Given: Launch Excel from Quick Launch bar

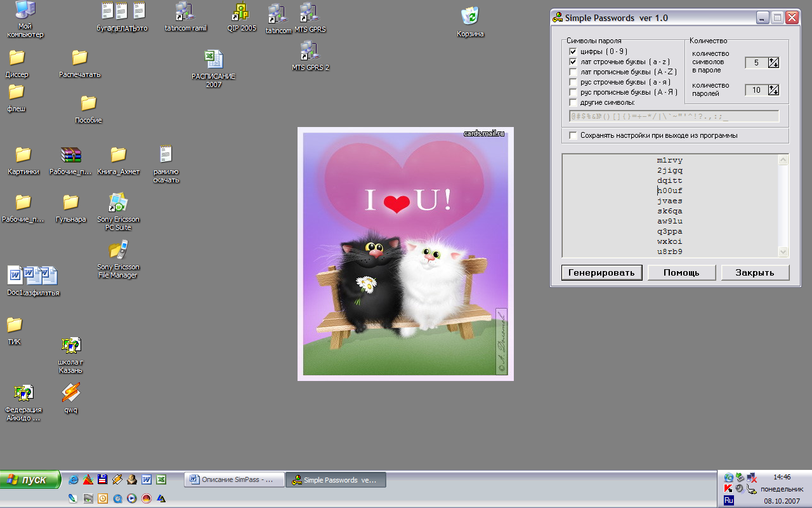Looking at the screenshot, I should click(x=161, y=480).
